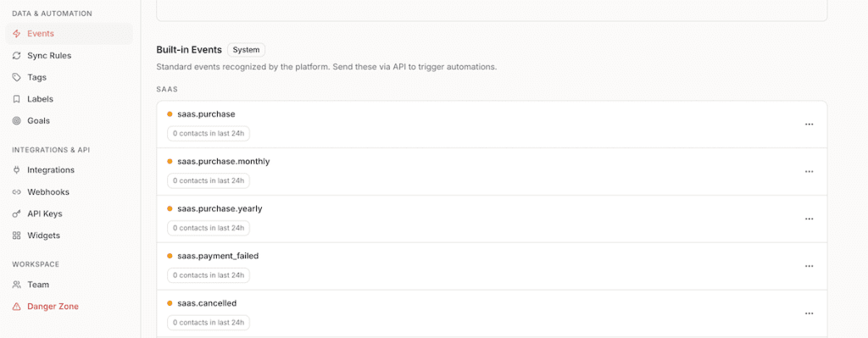The height and width of the screenshot is (338, 868).
Task: Select the saas.purchase.yearly event name
Action: pyautogui.click(x=220, y=209)
